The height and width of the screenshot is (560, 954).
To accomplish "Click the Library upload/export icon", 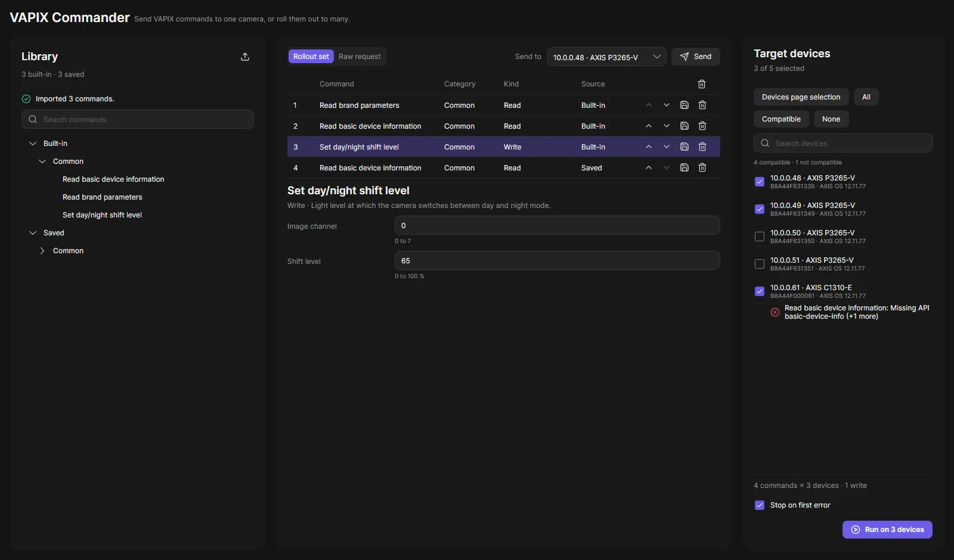I will tap(245, 57).
